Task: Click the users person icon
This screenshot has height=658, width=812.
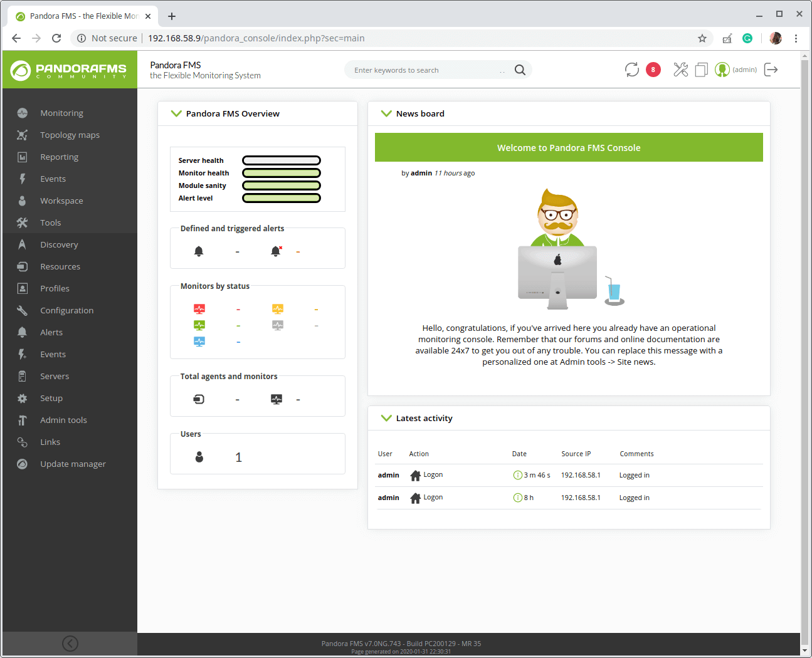Action: pos(199,457)
